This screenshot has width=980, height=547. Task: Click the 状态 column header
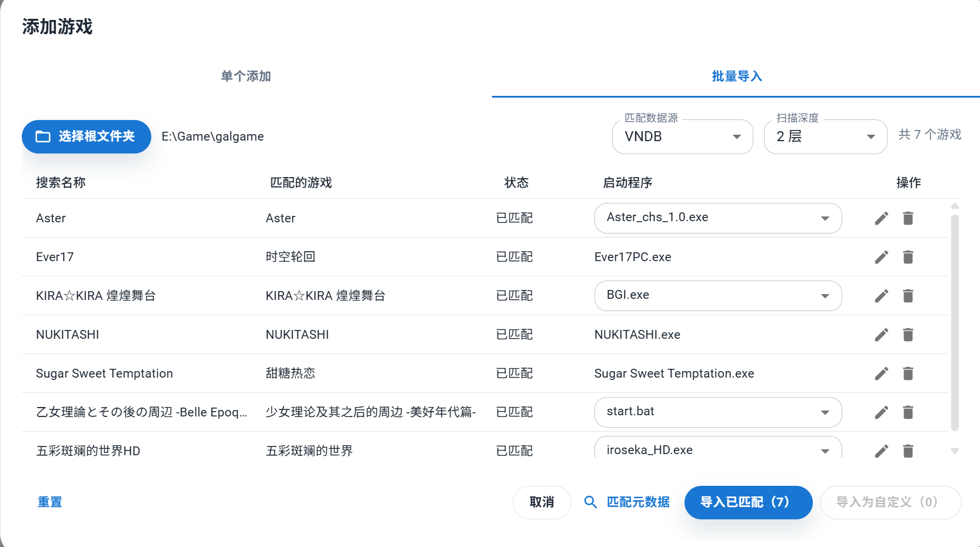(x=516, y=183)
